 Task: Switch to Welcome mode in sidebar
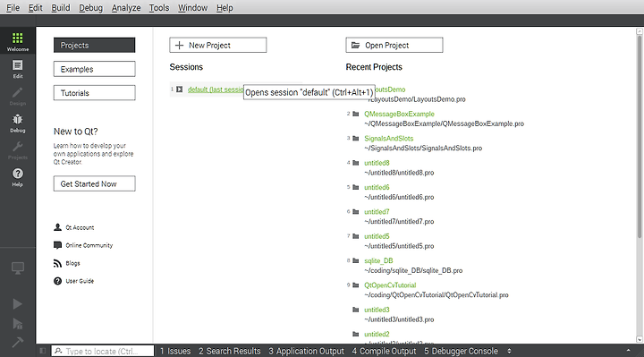pos(18,41)
